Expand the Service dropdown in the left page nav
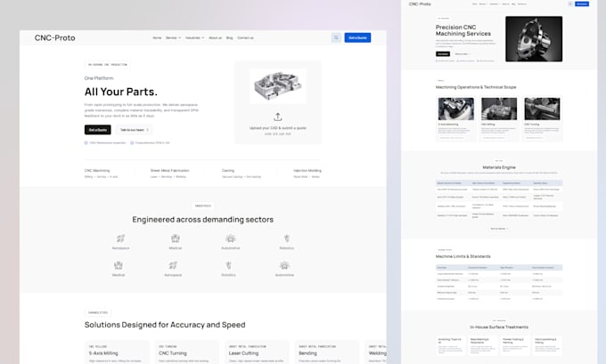This screenshot has height=364, width=606. click(x=173, y=38)
